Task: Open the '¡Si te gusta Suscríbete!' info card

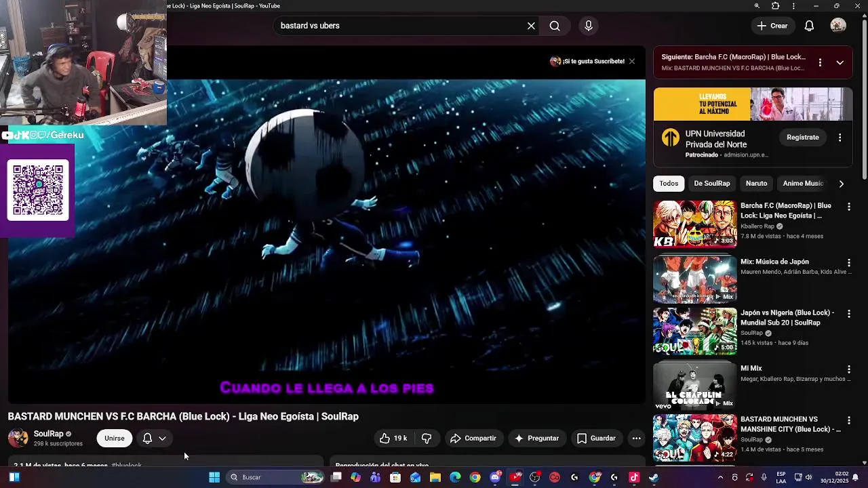Action: point(587,61)
